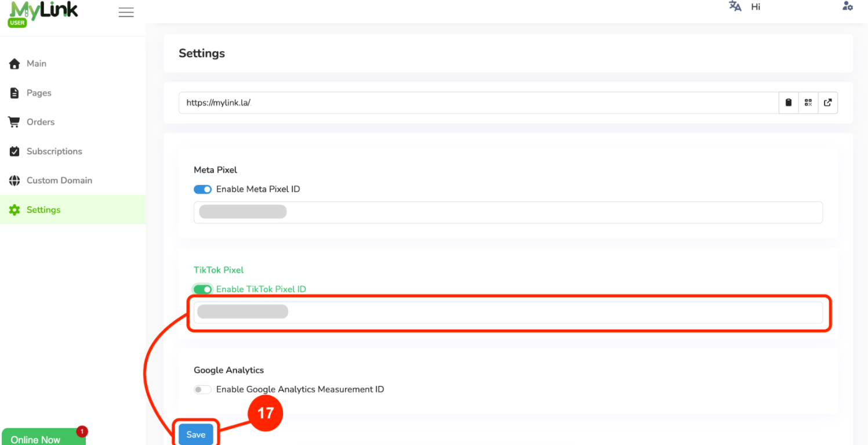Viewport: 868px width, 445px height.
Task: Open the link in a new tab
Action: [827, 103]
